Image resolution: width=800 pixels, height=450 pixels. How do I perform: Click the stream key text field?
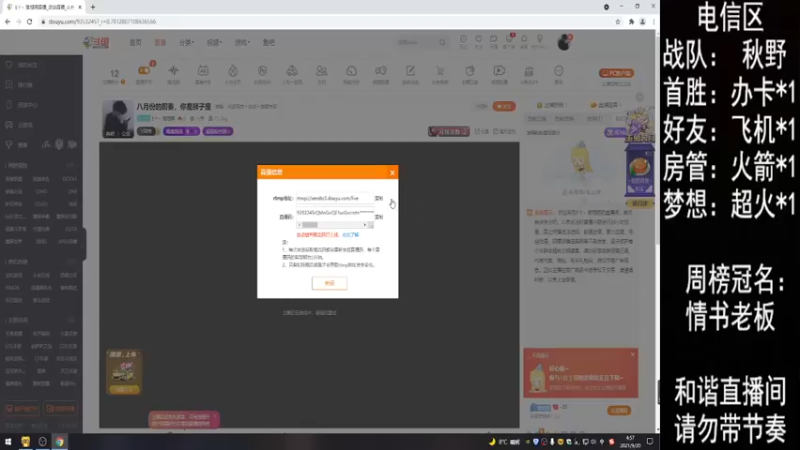(335, 212)
